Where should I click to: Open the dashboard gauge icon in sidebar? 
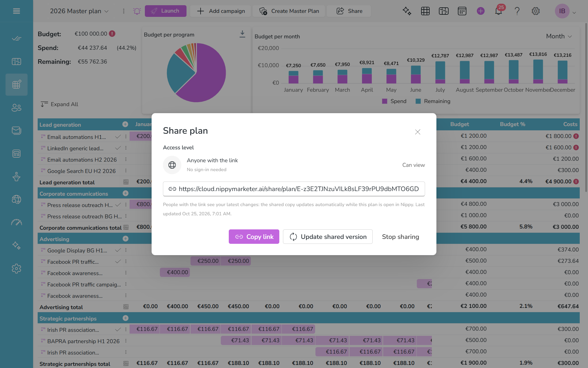(x=17, y=223)
